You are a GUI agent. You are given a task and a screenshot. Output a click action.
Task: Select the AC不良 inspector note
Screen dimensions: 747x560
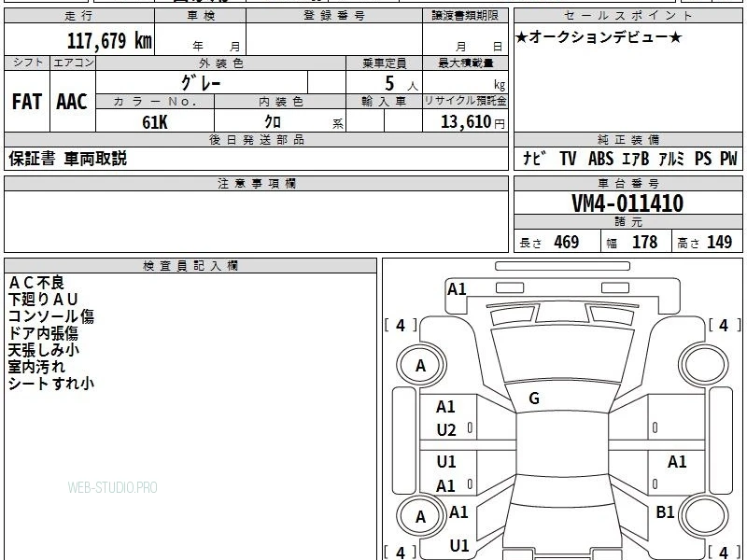pyautogui.click(x=36, y=283)
